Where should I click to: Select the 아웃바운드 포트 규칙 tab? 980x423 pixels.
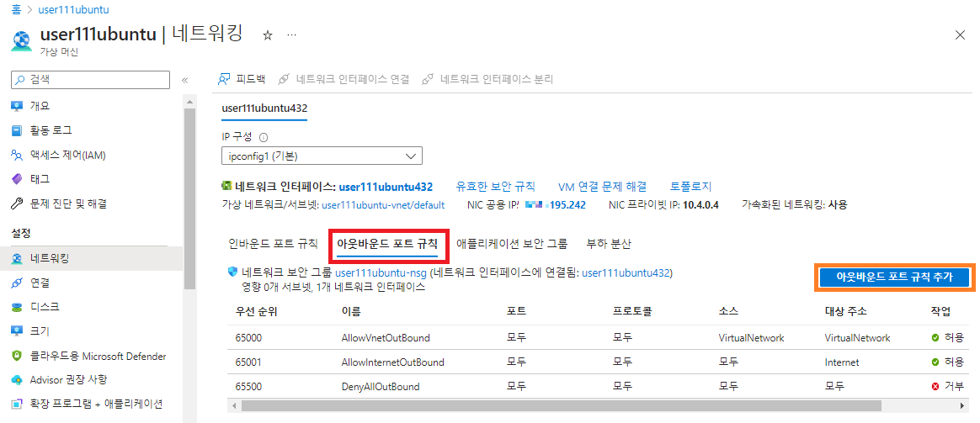387,244
